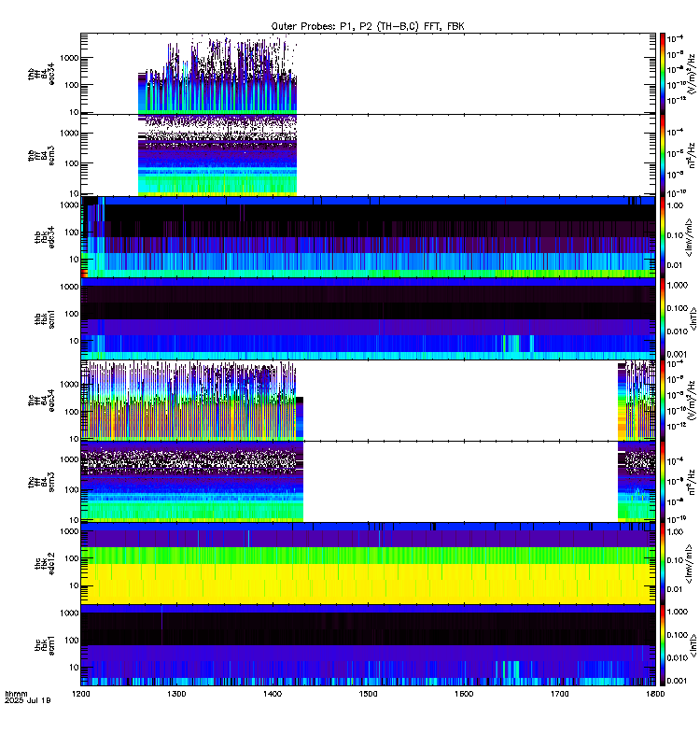Click the thc fbk edc12 yellow spectrogram panel
This screenshot has width=700, height=747.
click(x=368, y=563)
